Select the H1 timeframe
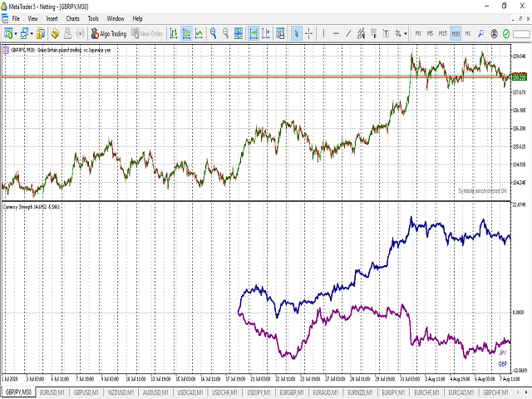This screenshot has width=532, height=399. point(468,34)
